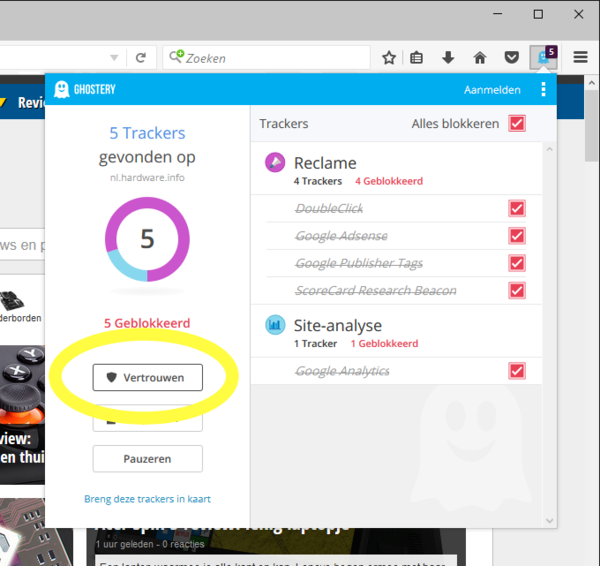
Task: Open the Aanmelden link
Action: tap(492, 90)
